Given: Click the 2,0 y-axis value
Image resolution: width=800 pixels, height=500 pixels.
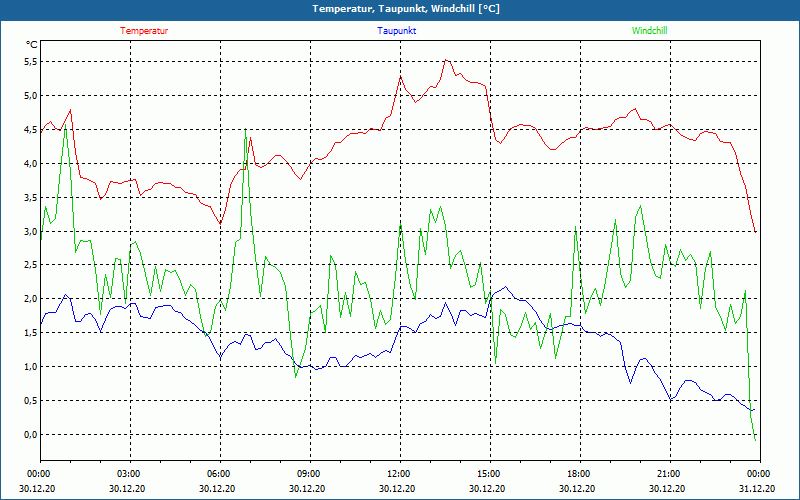Looking at the screenshot, I should (31, 298).
